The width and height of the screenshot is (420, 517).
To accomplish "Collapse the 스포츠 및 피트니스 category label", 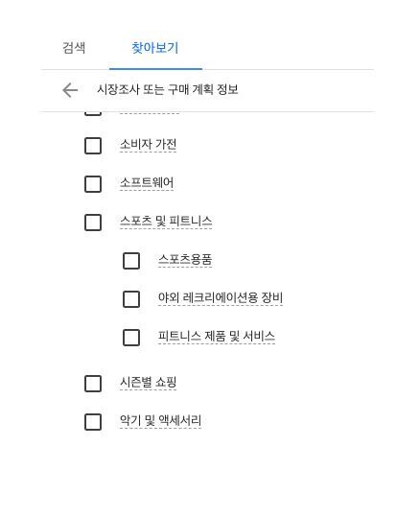I will click(x=166, y=221).
